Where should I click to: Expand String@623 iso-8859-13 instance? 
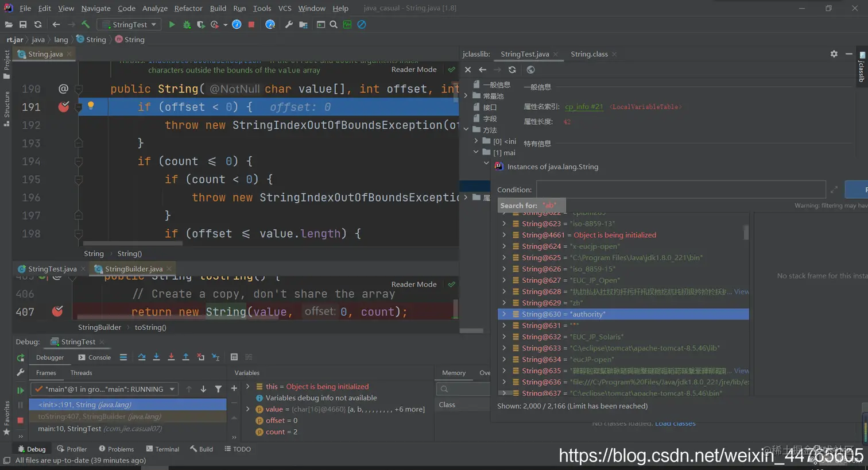(x=504, y=224)
